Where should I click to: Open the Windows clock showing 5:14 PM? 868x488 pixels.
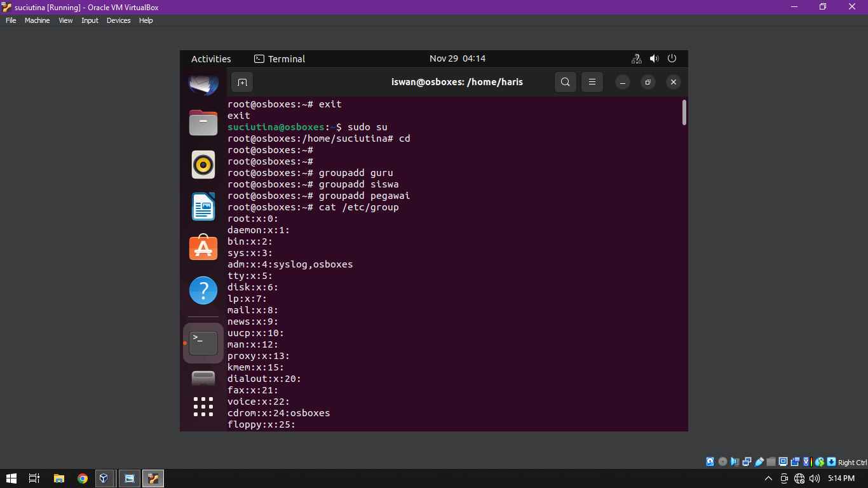[841, 478]
